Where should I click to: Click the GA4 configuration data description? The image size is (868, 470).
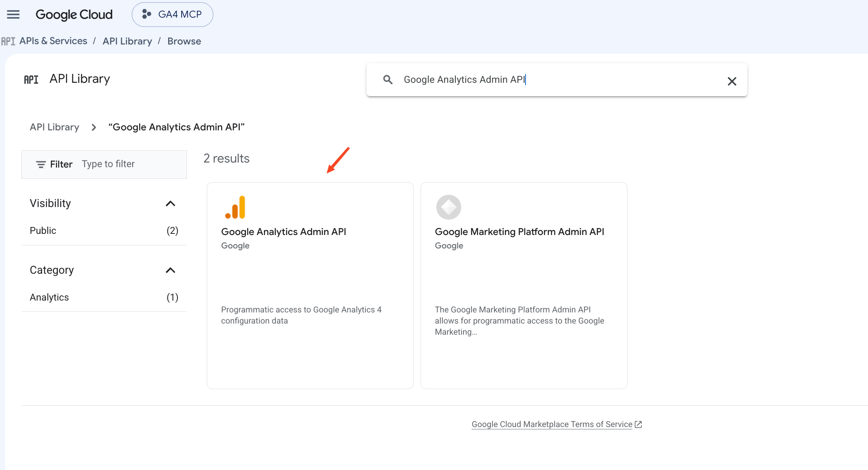301,315
